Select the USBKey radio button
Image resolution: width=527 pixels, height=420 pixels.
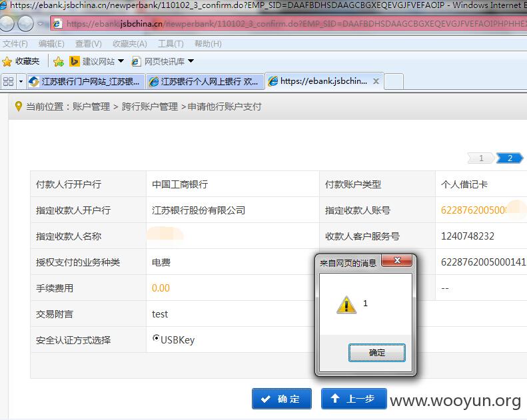(156, 338)
